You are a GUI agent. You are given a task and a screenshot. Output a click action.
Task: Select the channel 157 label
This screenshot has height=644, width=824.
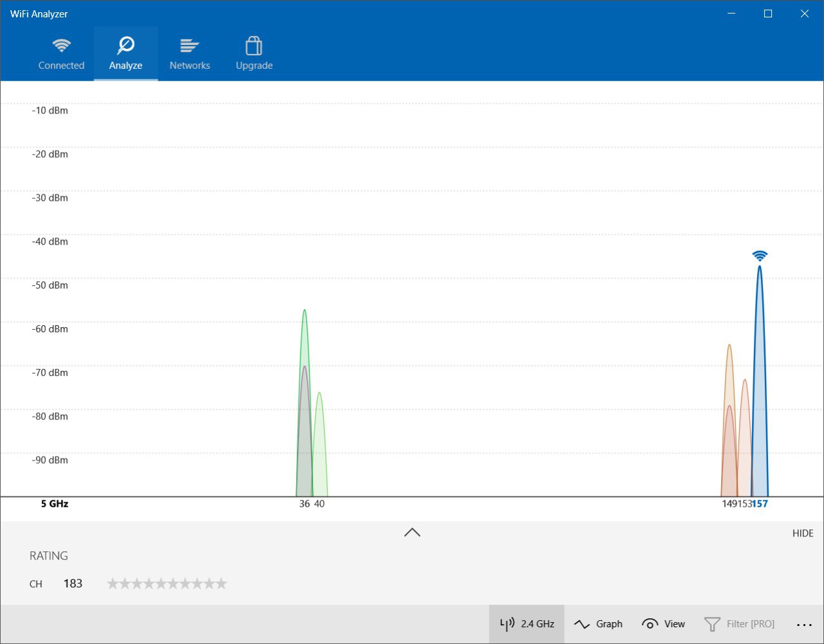tap(760, 504)
